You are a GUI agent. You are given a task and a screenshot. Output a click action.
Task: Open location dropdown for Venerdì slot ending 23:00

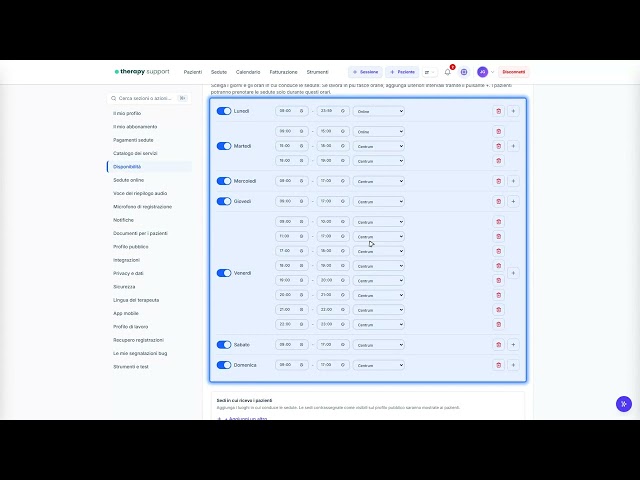coord(379,324)
